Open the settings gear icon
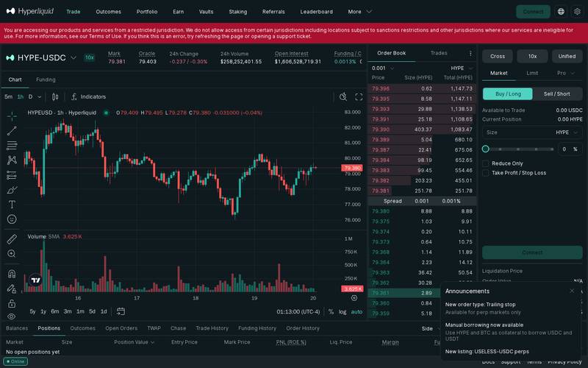Screen dimensions: 588x368 pyautogui.click(x=577, y=12)
